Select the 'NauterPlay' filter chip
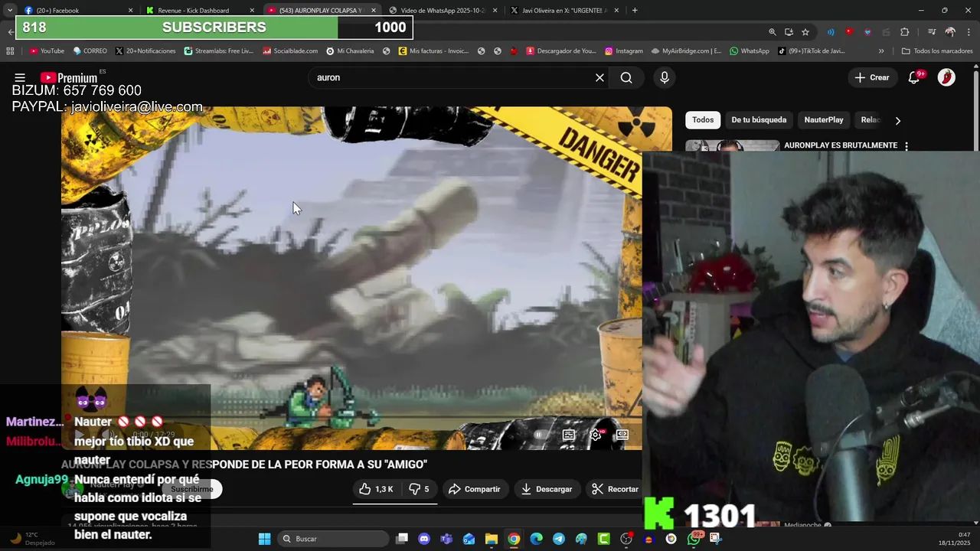The image size is (980, 551). (824, 120)
